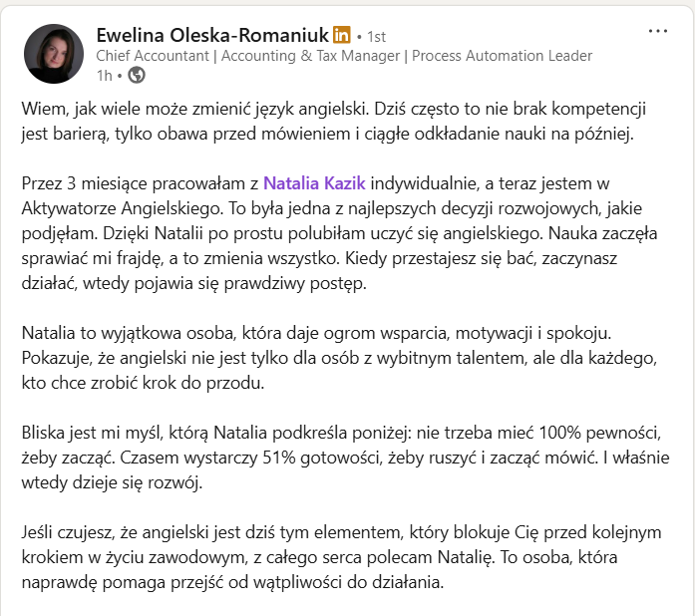
Task: Click the gold LinkedIn Premium badge icon
Action: tap(341, 35)
